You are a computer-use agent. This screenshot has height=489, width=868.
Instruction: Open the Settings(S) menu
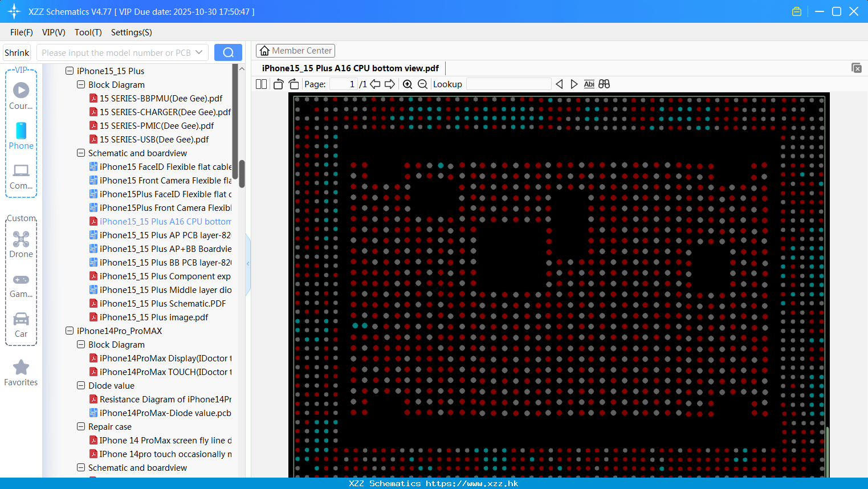click(x=132, y=32)
